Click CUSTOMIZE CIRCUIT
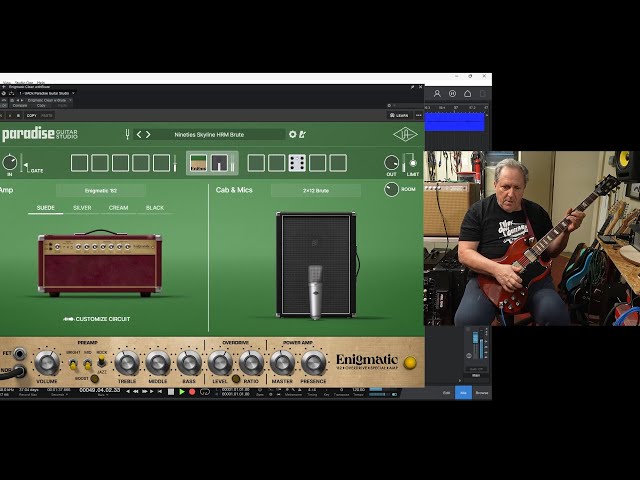 click(97, 319)
